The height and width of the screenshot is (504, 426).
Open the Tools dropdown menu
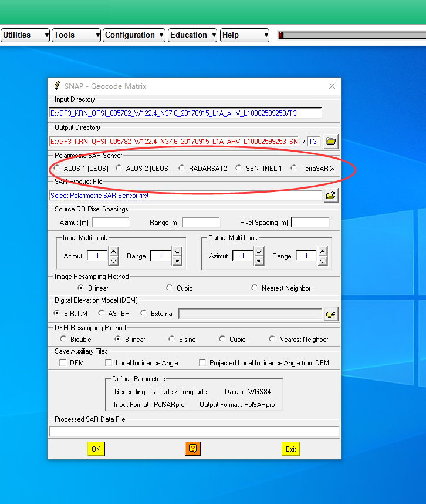tap(76, 35)
